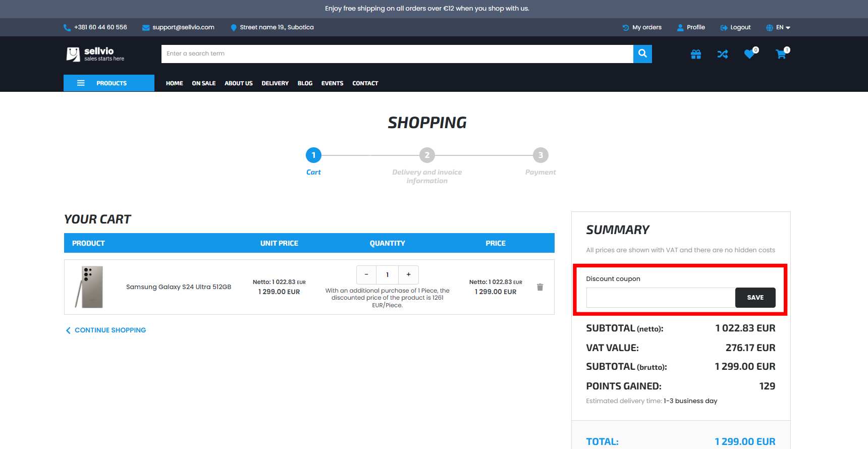The width and height of the screenshot is (868, 449).
Task: Click the Samsung Galaxy S24 product thumbnail
Action: (90, 287)
